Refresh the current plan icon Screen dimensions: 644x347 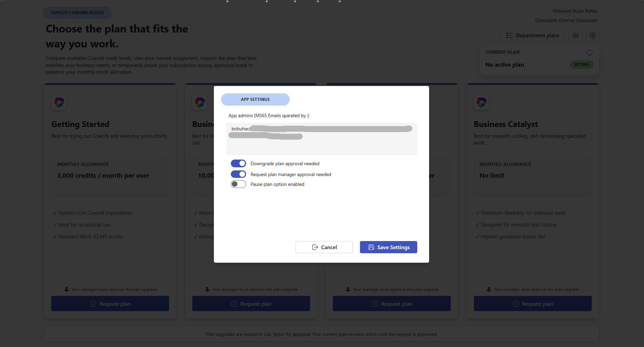[589, 52]
